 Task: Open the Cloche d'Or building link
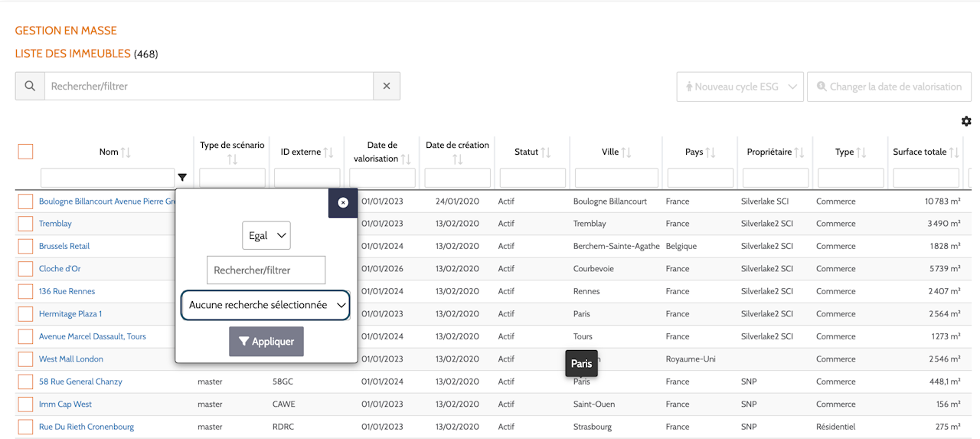click(x=60, y=269)
